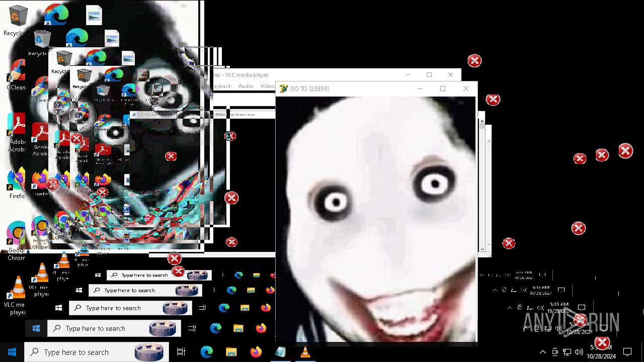
Task: Open network status icon in main system tray
Action: (567, 352)
